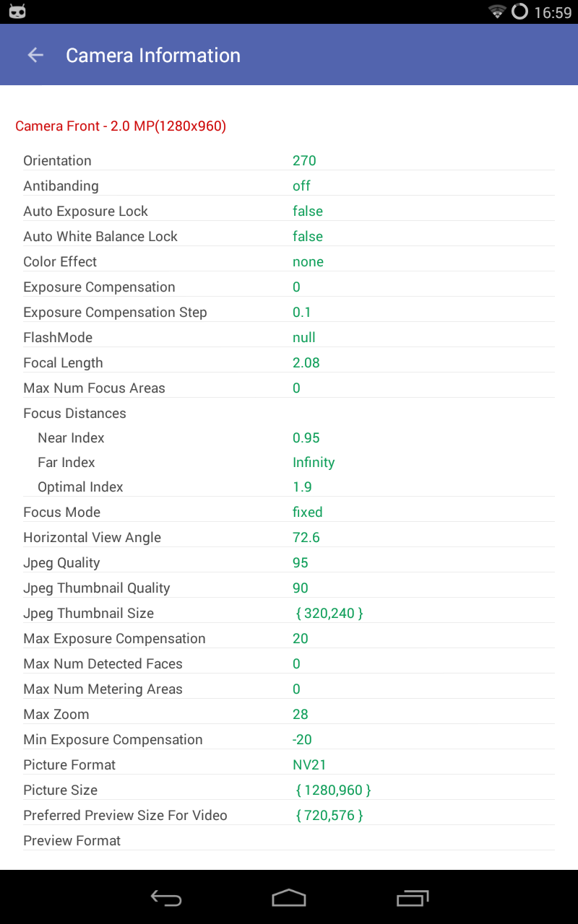Select the Picture Format NV21 value

coord(308,764)
